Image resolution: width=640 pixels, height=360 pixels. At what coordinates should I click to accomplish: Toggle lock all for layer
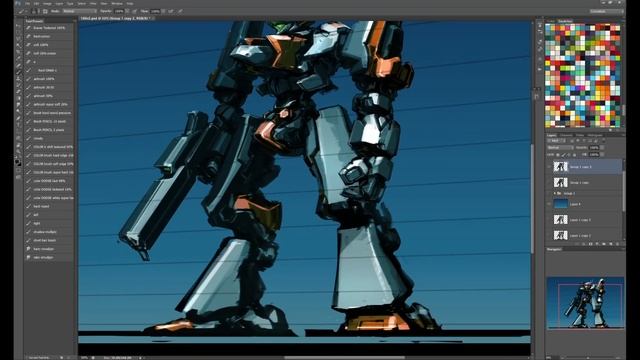coord(575,155)
